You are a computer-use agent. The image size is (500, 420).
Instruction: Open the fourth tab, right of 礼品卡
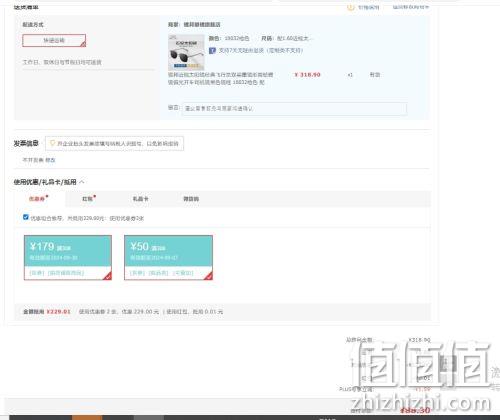[x=191, y=199]
